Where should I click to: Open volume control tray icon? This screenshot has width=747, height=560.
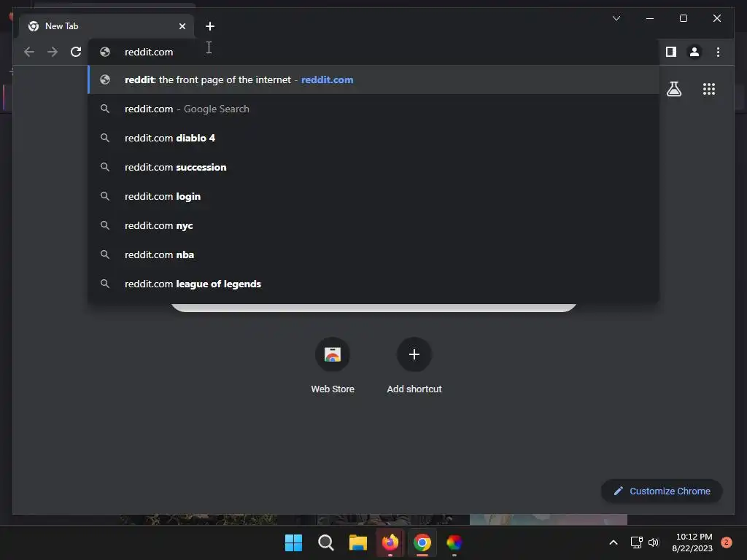tap(654, 542)
